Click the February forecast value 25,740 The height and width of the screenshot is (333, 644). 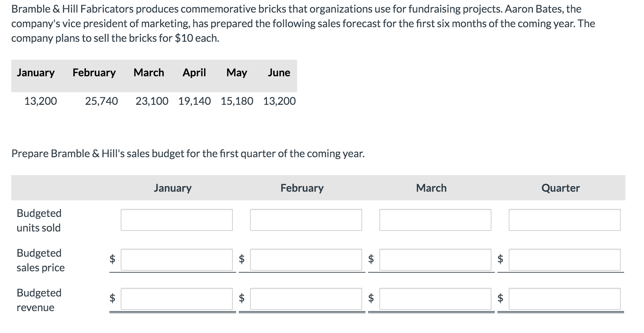[x=101, y=101]
